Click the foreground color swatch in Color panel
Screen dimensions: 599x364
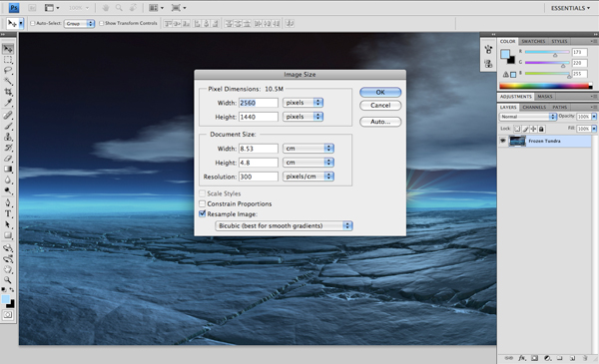[x=505, y=54]
